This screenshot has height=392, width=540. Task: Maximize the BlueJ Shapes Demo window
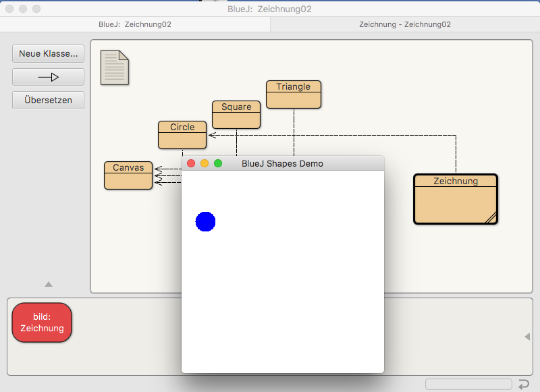[x=218, y=163]
